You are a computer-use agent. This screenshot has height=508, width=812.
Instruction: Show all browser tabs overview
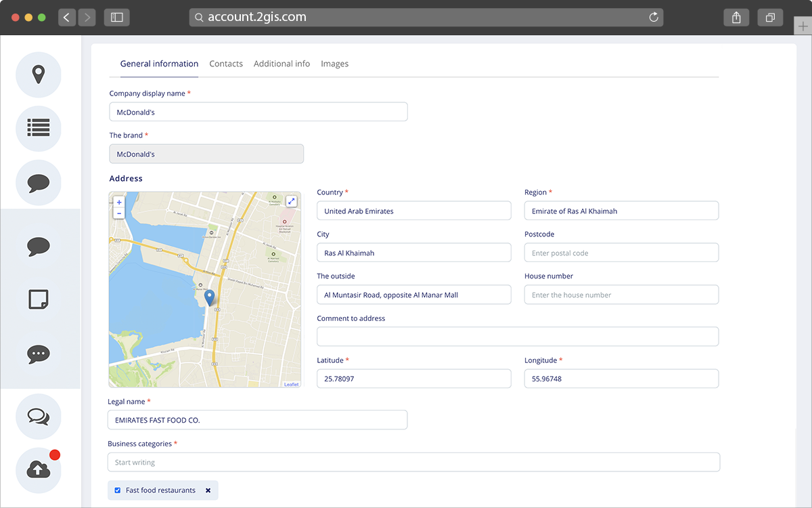[x=770, y=18]
